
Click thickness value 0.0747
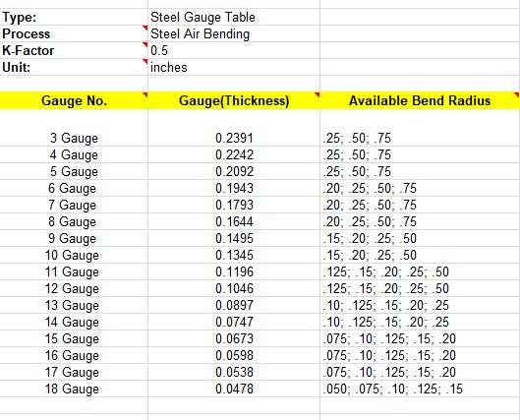234,322
